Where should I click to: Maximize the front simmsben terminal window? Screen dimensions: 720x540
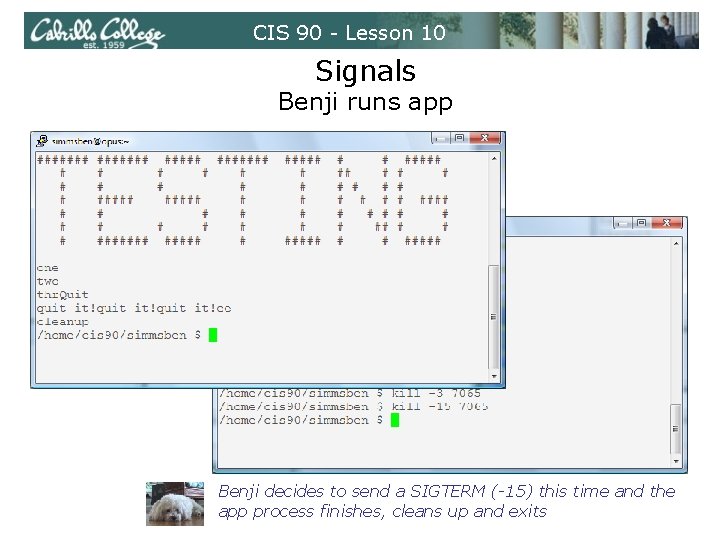click(459, 138)
